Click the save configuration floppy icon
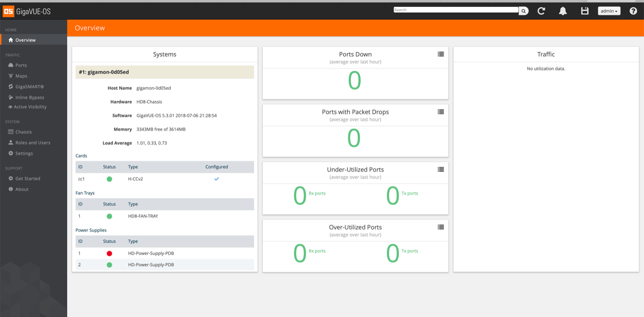Viewport: 644px width, 317px height. click(x=585, y=11)
